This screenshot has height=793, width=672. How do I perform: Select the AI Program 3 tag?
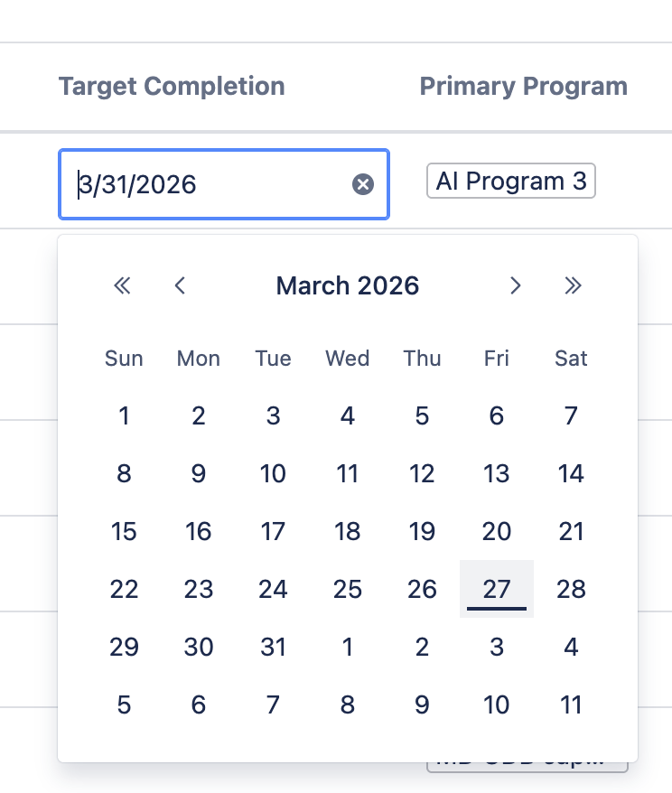[x=510, y=182]
